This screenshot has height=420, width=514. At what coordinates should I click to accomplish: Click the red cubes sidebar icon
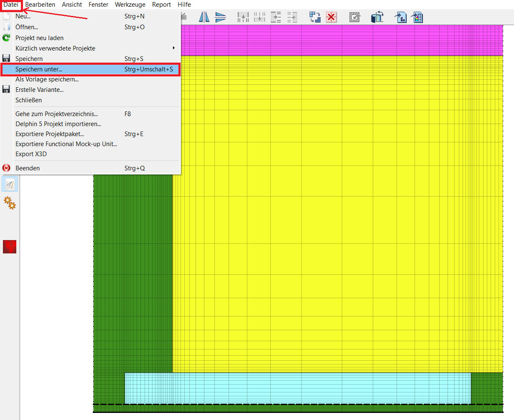[10, 247]
